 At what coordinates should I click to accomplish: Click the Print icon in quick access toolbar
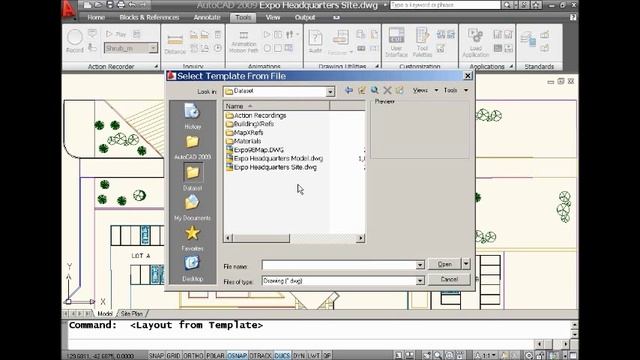(x=121, y=5)
